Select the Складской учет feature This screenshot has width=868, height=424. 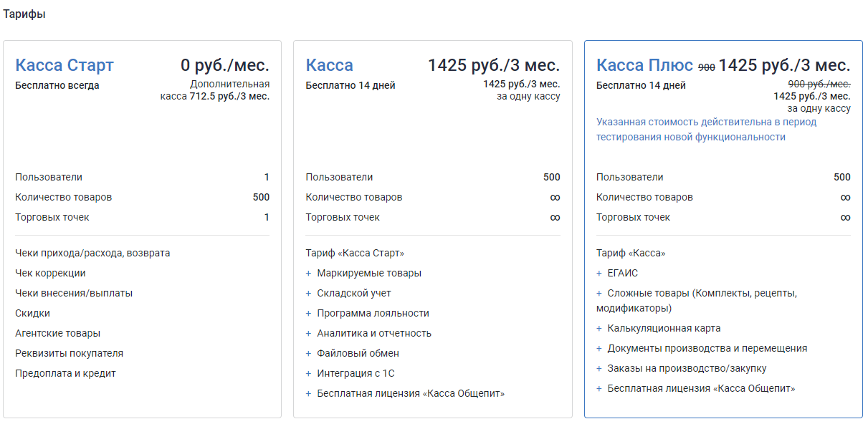coord(354,293)
